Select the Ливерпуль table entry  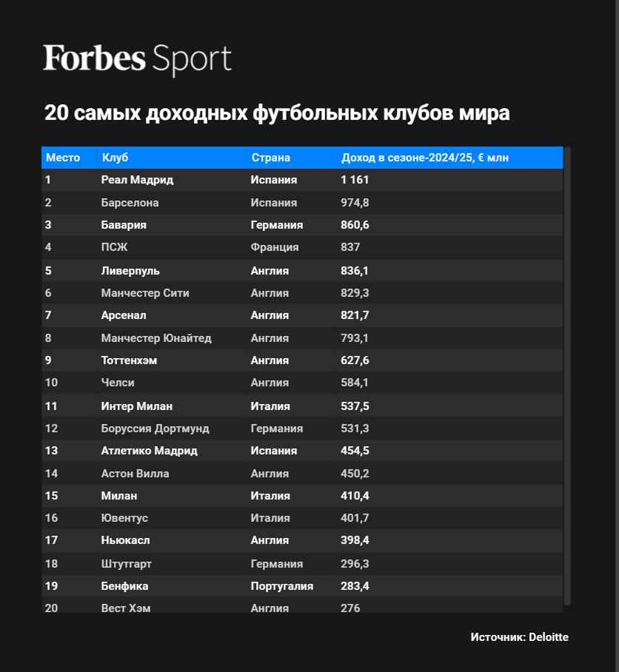click(x=130, y=271)
